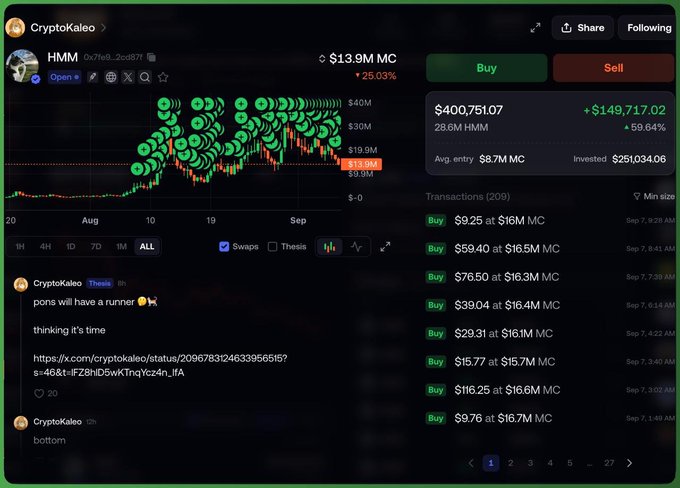Click the red Sell button
680x488 pixels.
[614, 68]
